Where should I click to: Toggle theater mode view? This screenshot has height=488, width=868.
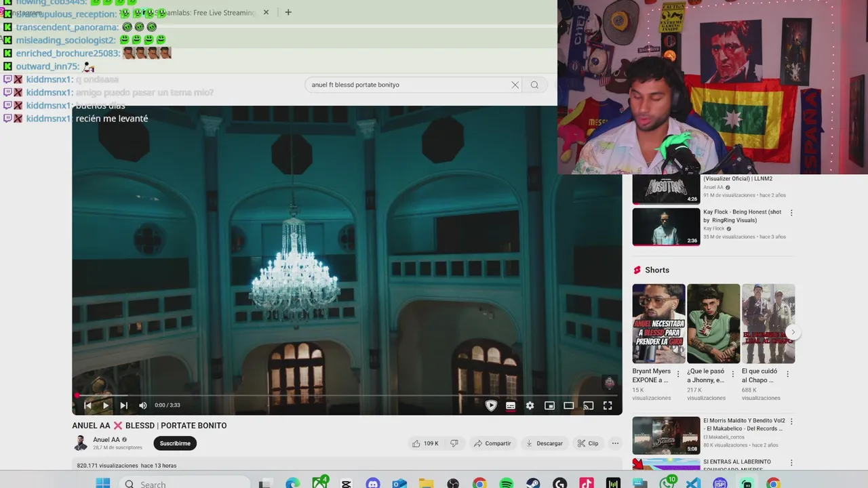tap(569, 405)
